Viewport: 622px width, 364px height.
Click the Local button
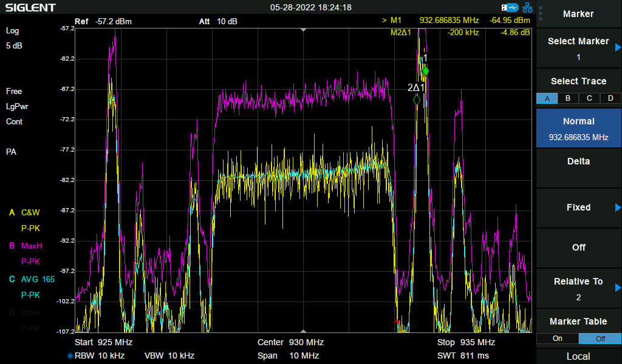point(578,356)
